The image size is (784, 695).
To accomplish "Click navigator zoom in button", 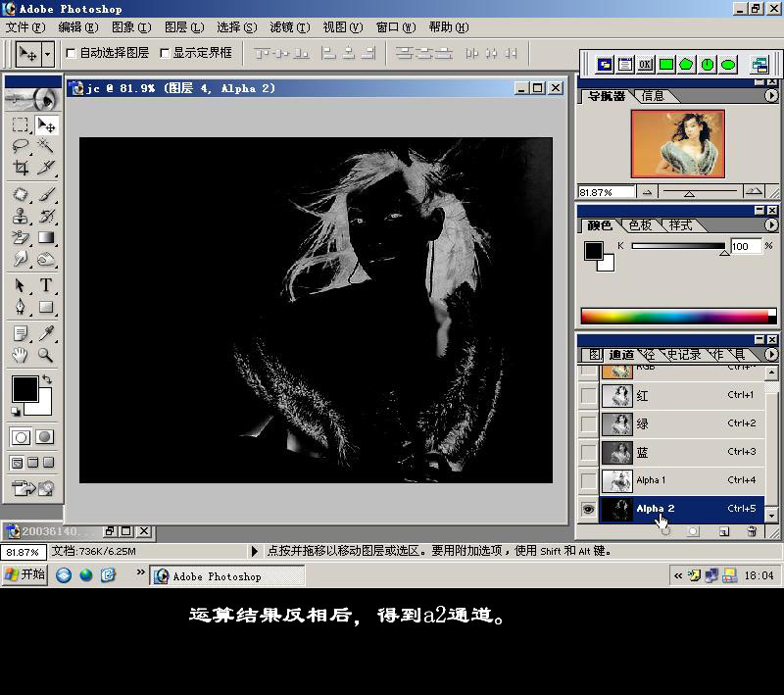I will [754, 192].
